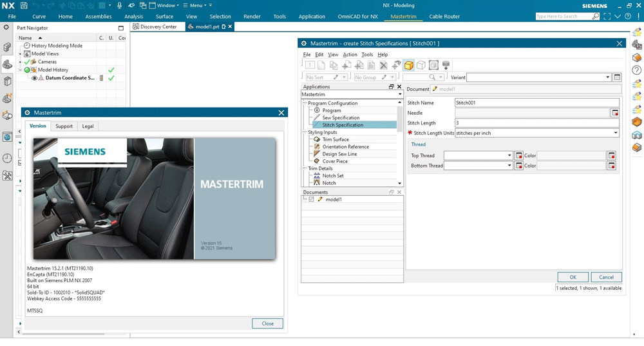
Task: Expand the Model Views tree node
Action: [x=20, y=54]
